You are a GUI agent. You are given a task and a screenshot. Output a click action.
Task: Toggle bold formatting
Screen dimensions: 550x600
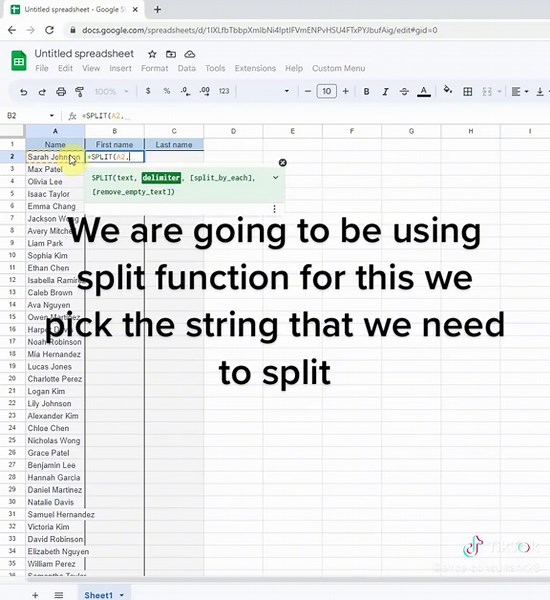366,91
